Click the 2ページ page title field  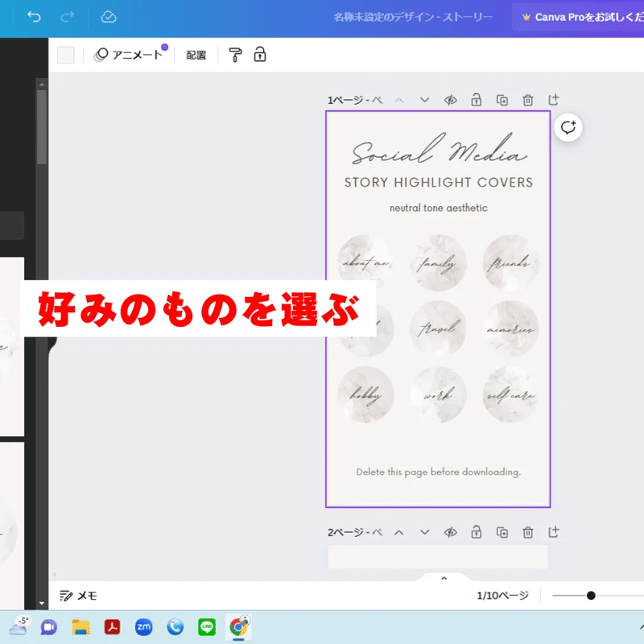click(x=356, y=533)
